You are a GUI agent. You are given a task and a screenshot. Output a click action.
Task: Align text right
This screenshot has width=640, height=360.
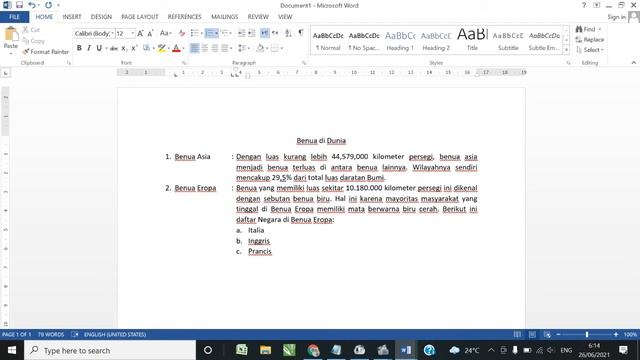click(x=215, y=48)
